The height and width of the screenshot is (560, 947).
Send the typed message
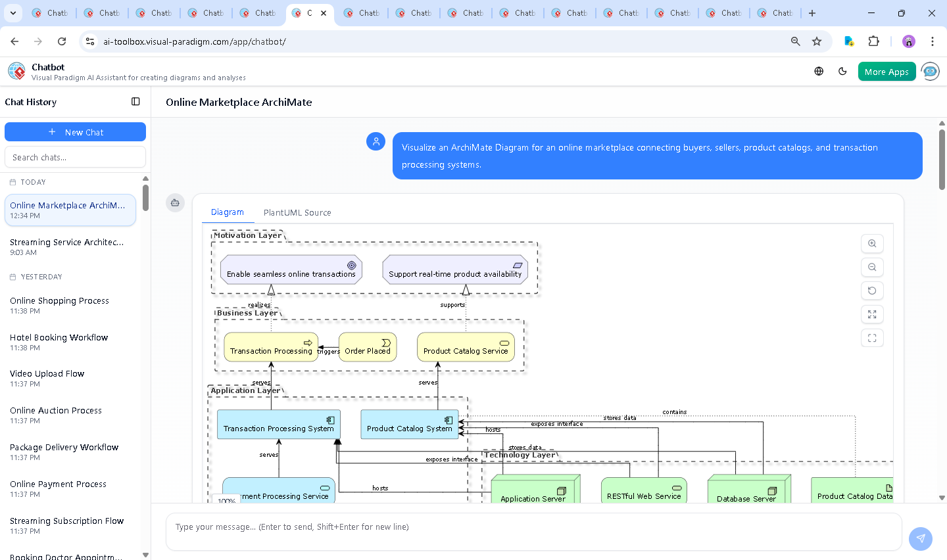(920, 538)
